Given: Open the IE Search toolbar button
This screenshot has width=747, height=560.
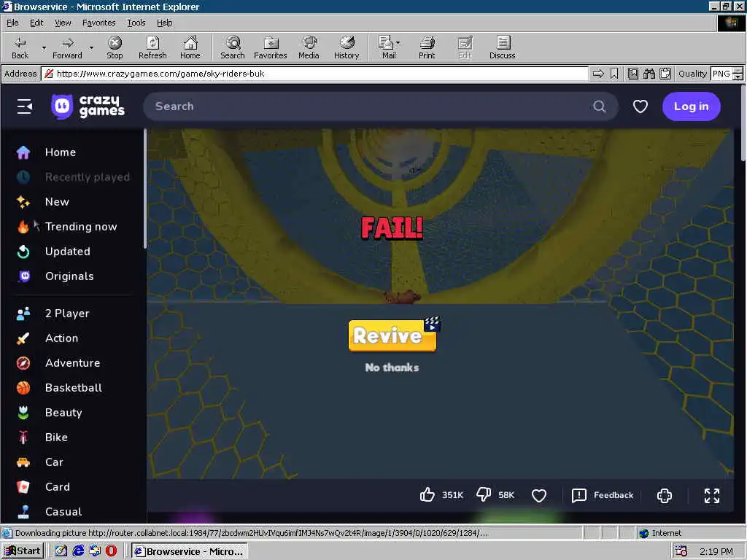Looking at the screenshot, I should 233,47.
